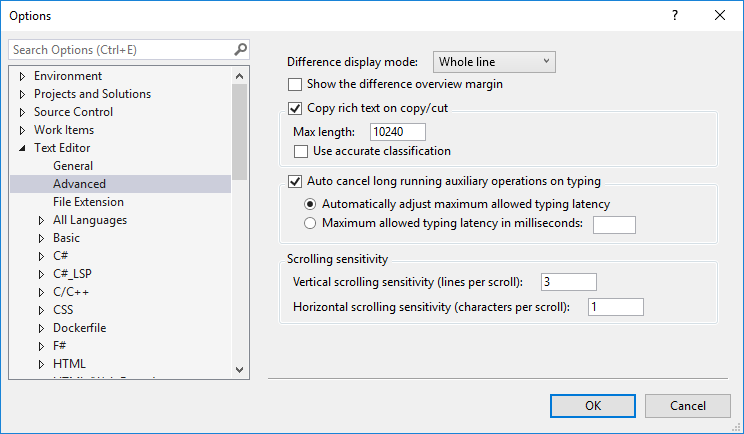The width and height of the screenshot is (744, 434).
Task: Expand Projects and Solutions node
Action: (22, 94)
